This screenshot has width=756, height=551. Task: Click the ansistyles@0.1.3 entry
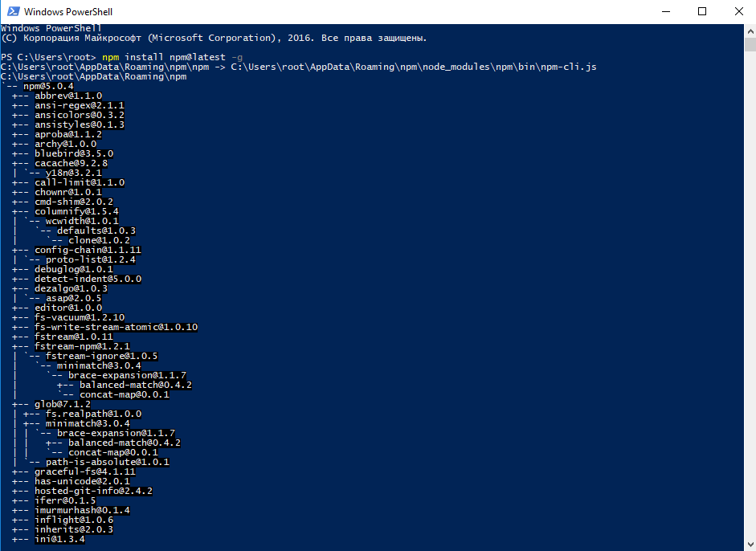(x=79, y=124)
